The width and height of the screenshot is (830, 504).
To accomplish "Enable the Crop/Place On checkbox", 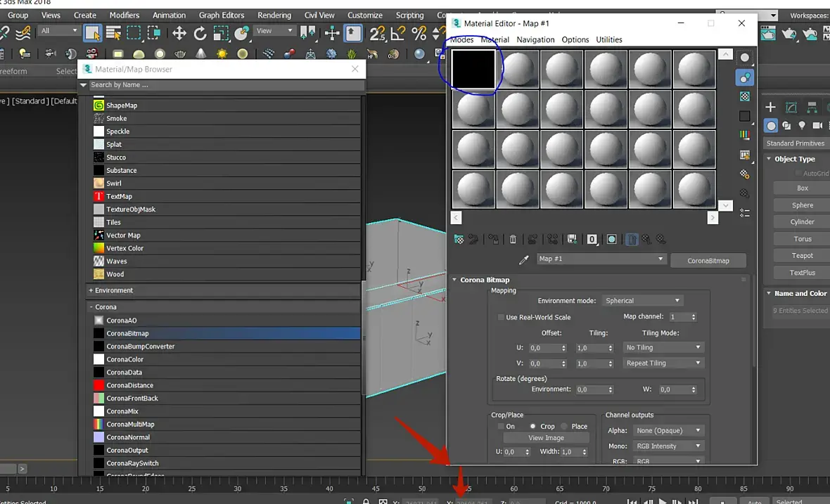I will click(501, 427).
